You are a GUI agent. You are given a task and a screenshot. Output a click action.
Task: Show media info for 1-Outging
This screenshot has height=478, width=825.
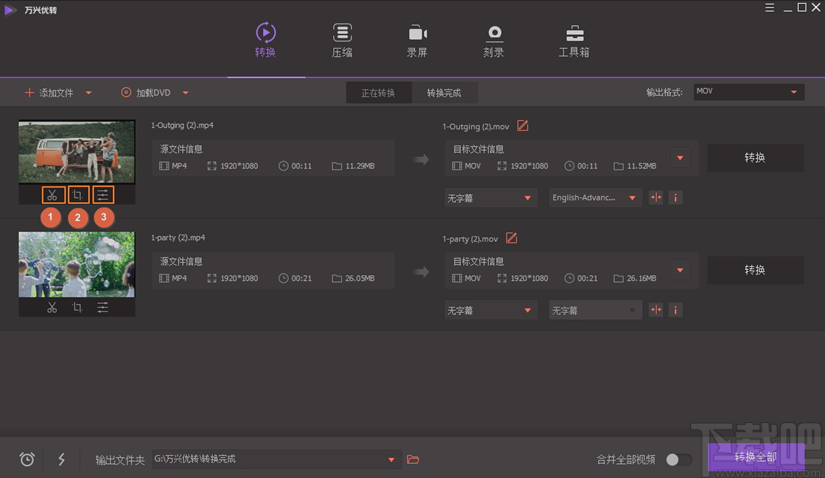676,197
